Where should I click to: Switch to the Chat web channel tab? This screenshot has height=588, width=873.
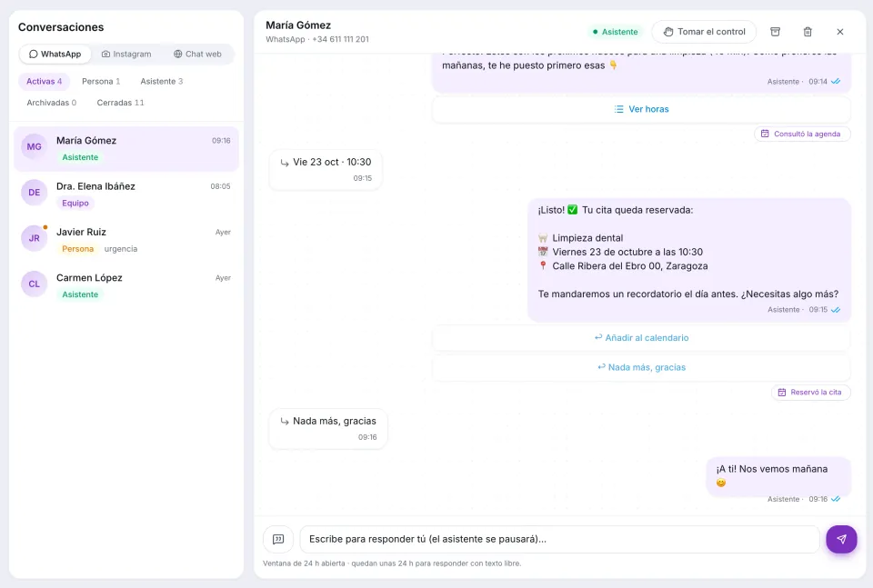(197, 54)
